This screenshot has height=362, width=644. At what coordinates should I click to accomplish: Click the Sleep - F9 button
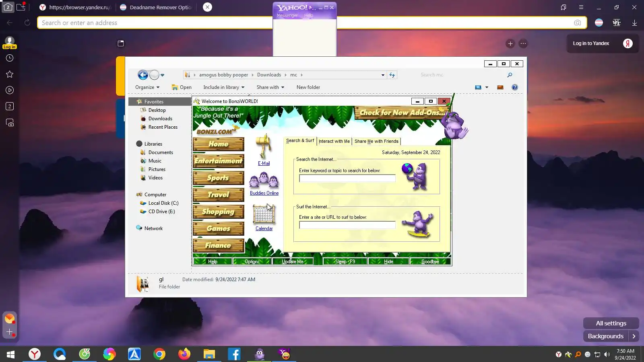pos(345,261)
